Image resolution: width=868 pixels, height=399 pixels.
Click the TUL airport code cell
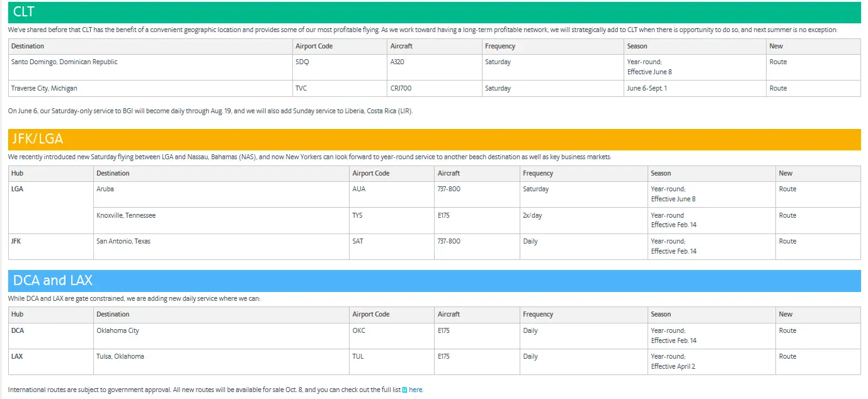pyautogui.click(x=358, y=357)
